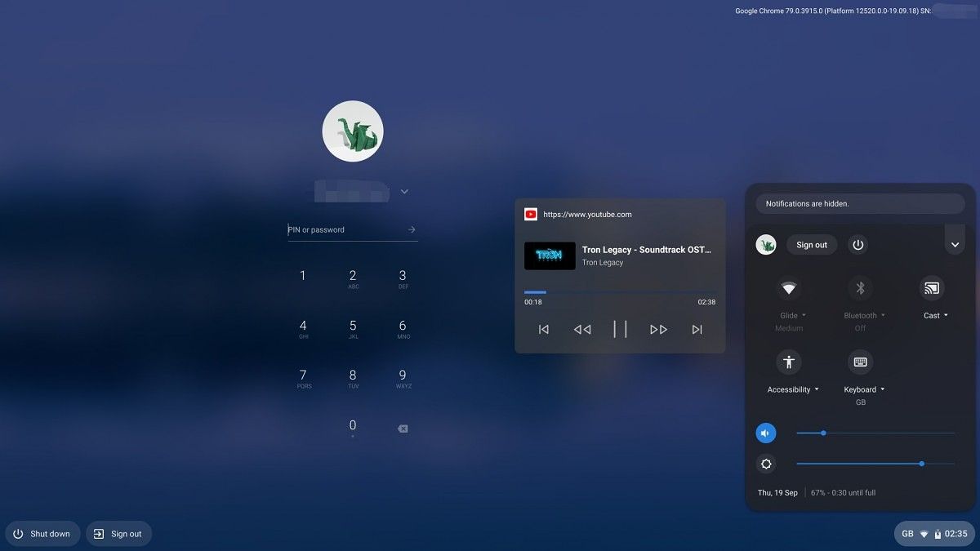Open the Keyboard GB layout dropdown
This screenshot has width=980, height=551.
(864, 389)
